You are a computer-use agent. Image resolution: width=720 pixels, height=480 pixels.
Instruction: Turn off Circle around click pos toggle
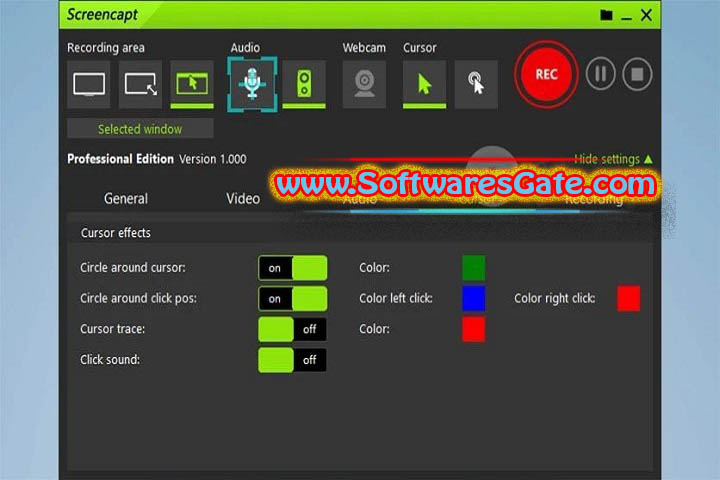click(292, 299)
